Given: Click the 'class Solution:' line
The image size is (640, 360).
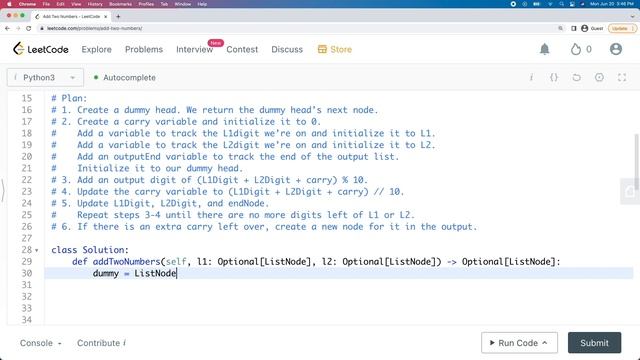Looking at the screenshot, I should [90, 250].
